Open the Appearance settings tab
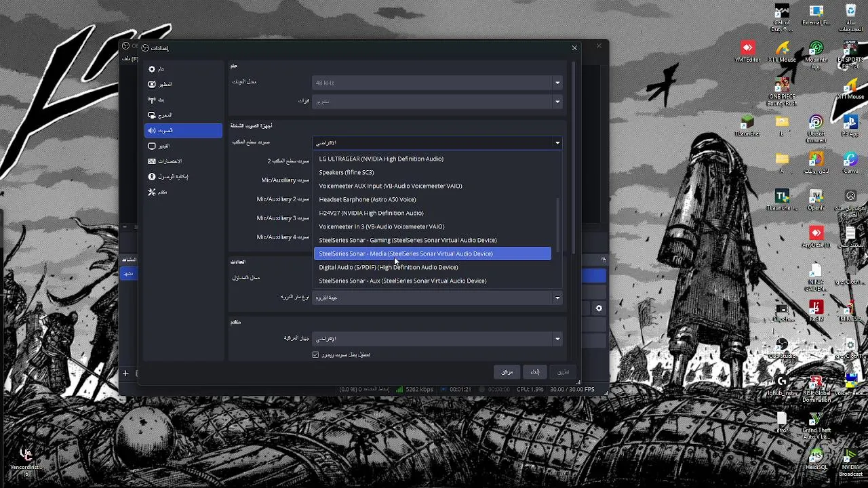868x488 pixels. [x=183, y=85]
